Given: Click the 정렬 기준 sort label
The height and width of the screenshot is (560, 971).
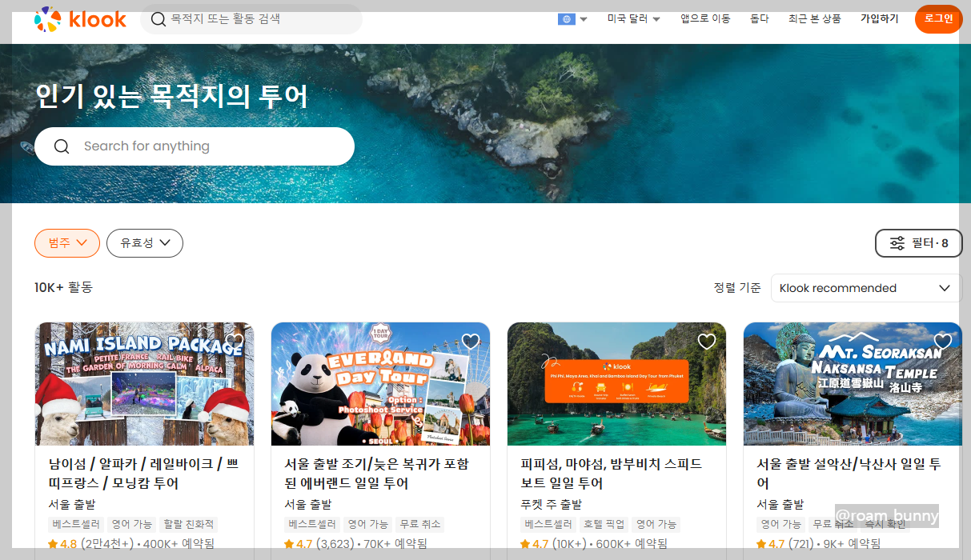Looking at the screenshot, I should click(x=737, y=288).
